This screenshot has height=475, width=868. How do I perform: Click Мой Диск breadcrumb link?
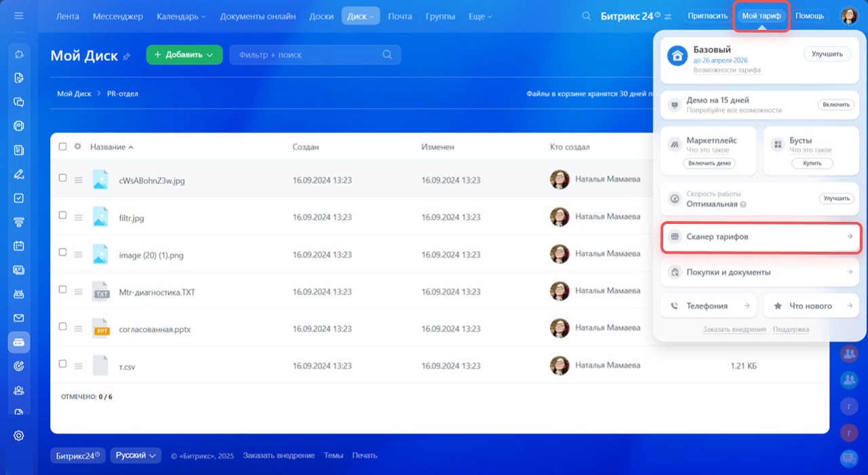[x=74, y=94]
